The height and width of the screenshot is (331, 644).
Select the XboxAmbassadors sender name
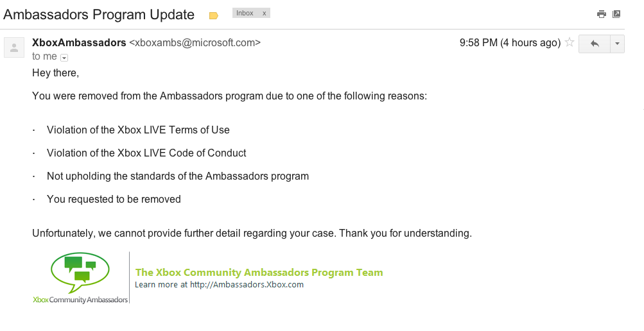(x=79, y=43)
